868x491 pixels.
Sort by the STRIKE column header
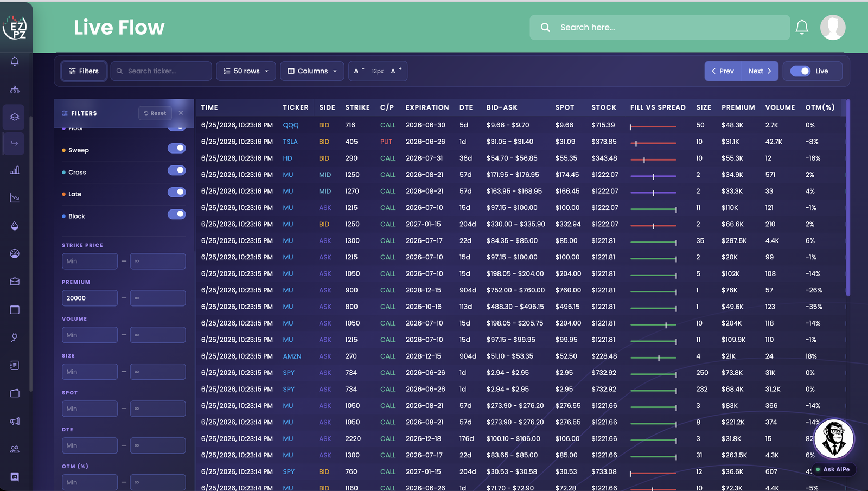(x=358, y=107)
